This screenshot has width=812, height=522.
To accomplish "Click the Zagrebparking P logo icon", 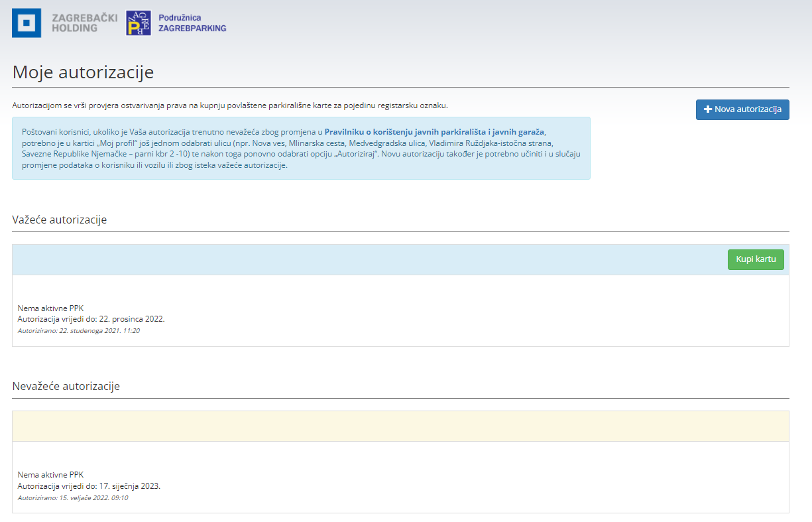I will pos(138,23).
